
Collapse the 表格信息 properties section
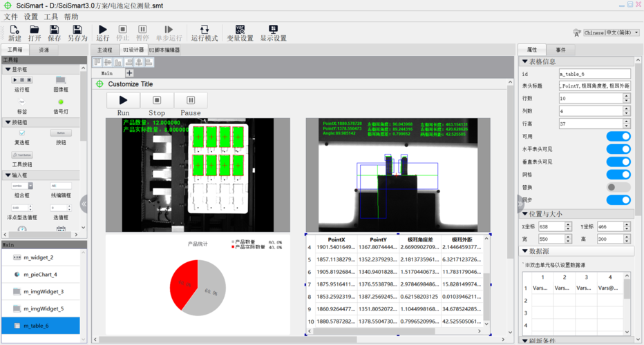click(525, 61)
